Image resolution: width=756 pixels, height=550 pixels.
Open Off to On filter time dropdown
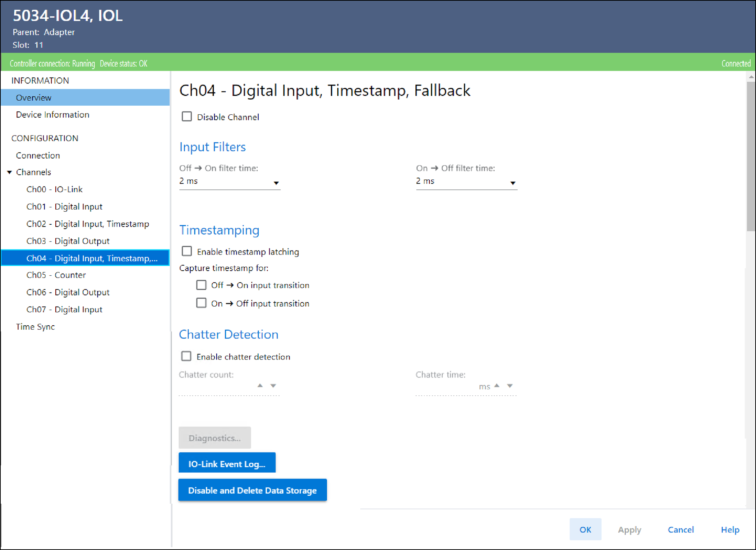pos(276,183)
